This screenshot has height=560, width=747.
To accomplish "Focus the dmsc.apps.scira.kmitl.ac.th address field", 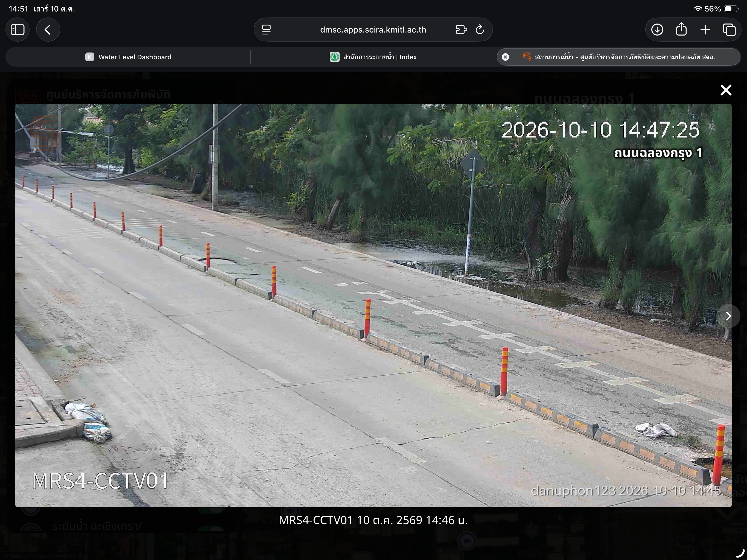I will click(373, 30).
